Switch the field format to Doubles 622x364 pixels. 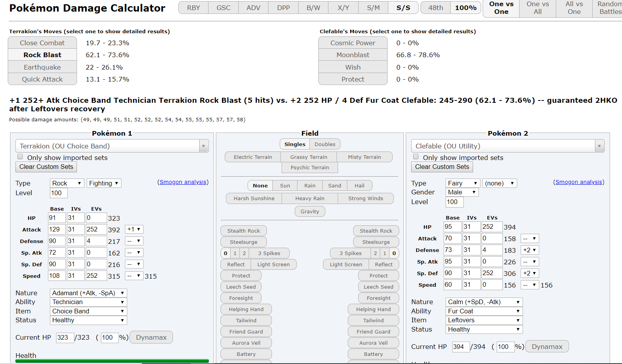pyautogui.click(x=325, y=144)
